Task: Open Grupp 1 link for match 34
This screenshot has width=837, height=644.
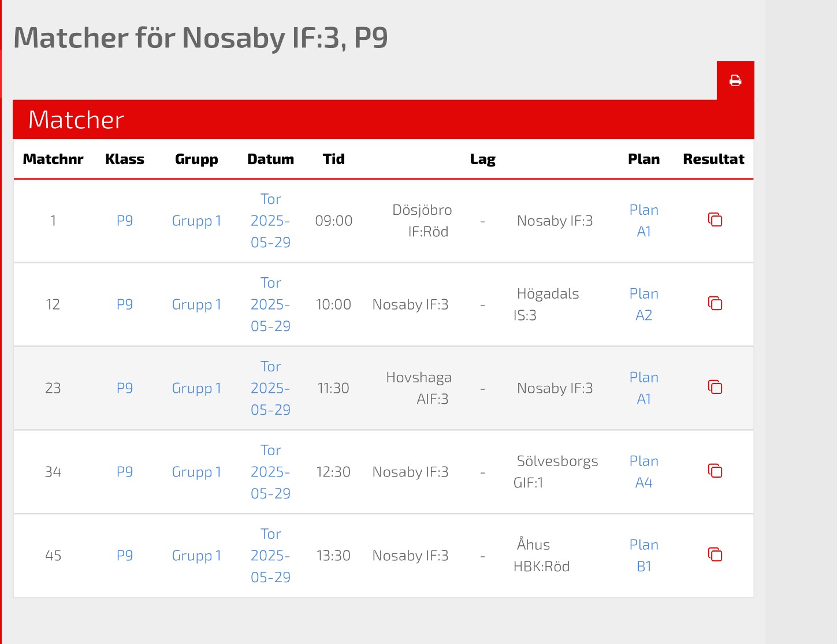Action: point(196,472)
